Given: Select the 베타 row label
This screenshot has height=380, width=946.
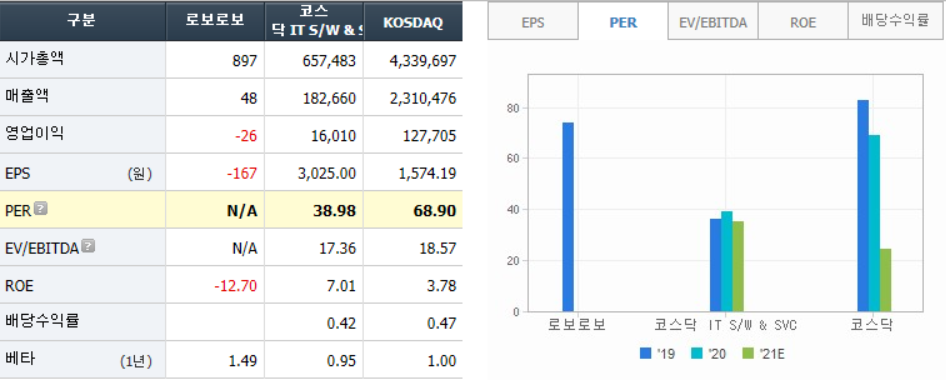Looking at the screenshot, I should (20, 359).
